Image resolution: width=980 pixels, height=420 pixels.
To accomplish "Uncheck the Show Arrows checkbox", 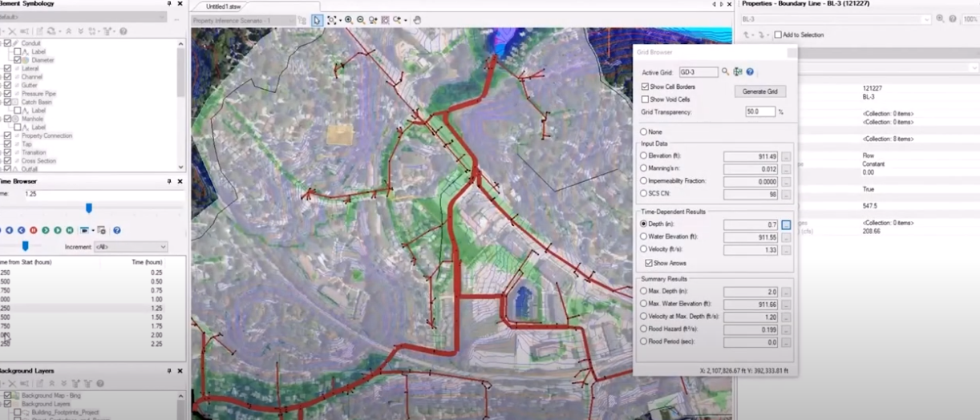I will 649,263.
